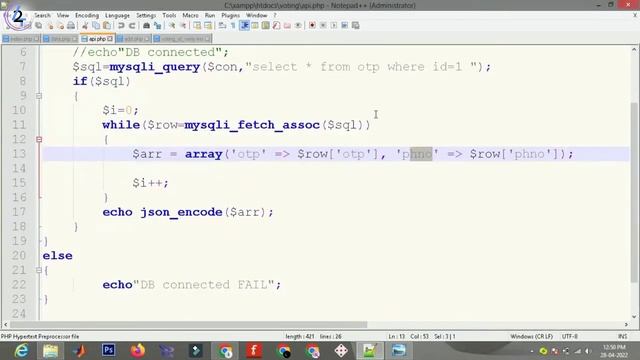Toggle word wrap in toolbar
The height and width of the screenshot is (360, 640).
coord(222,26)
